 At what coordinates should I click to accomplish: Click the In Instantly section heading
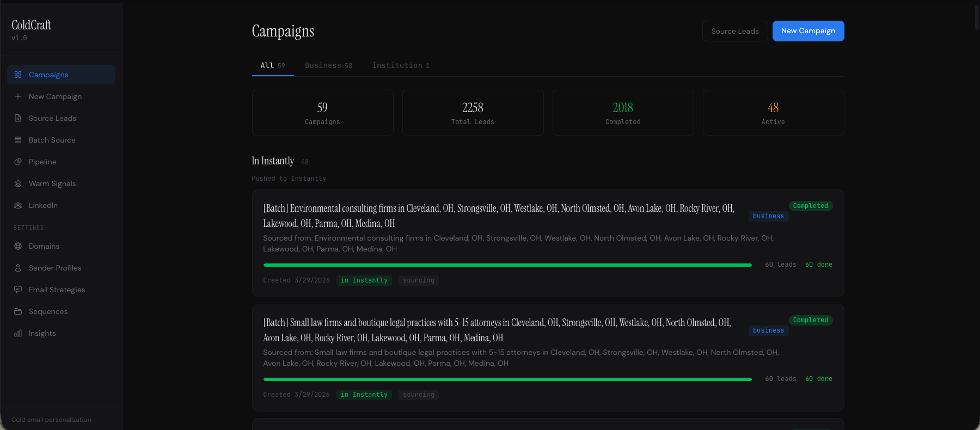[x=273, y=161]
